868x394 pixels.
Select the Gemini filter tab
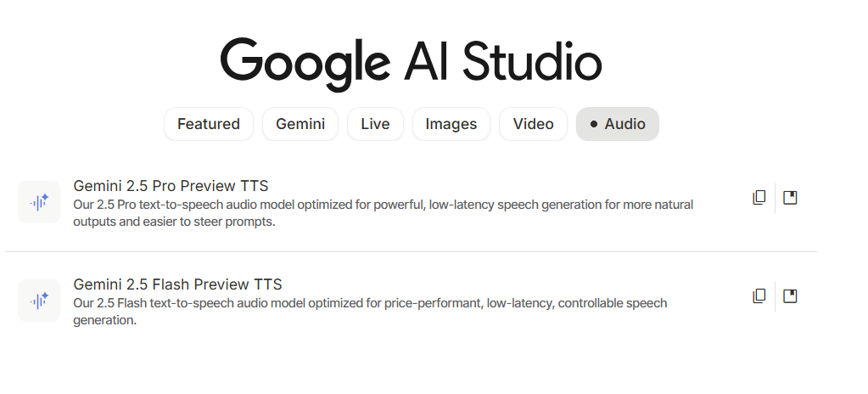(x=300, y=124)
